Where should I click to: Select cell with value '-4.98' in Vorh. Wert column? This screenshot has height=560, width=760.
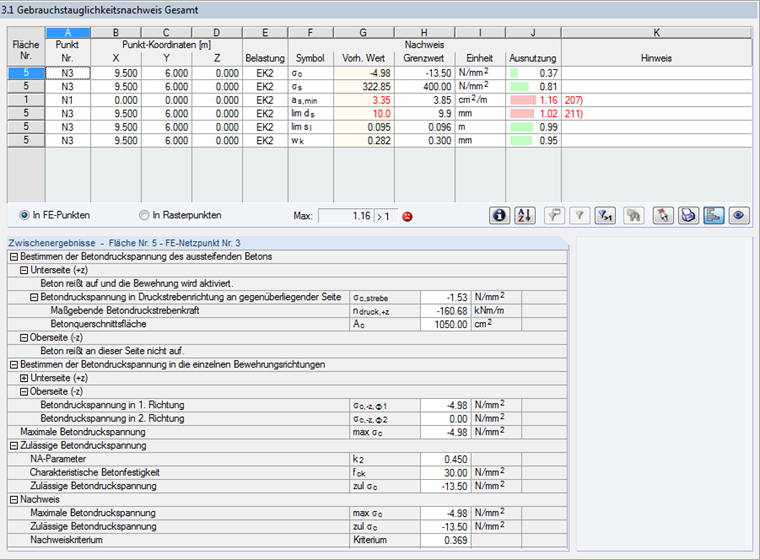click(364, 73)
